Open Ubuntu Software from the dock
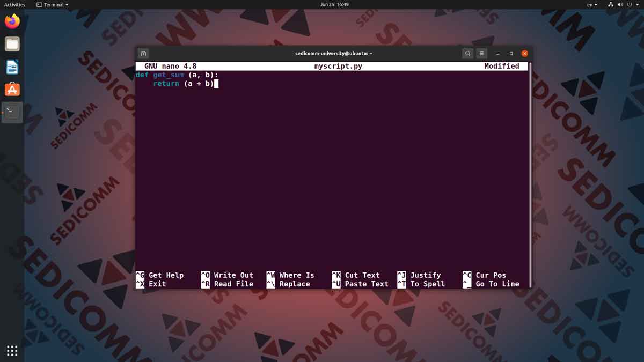This screenshot has width=644, height=362. coord(12,90)
